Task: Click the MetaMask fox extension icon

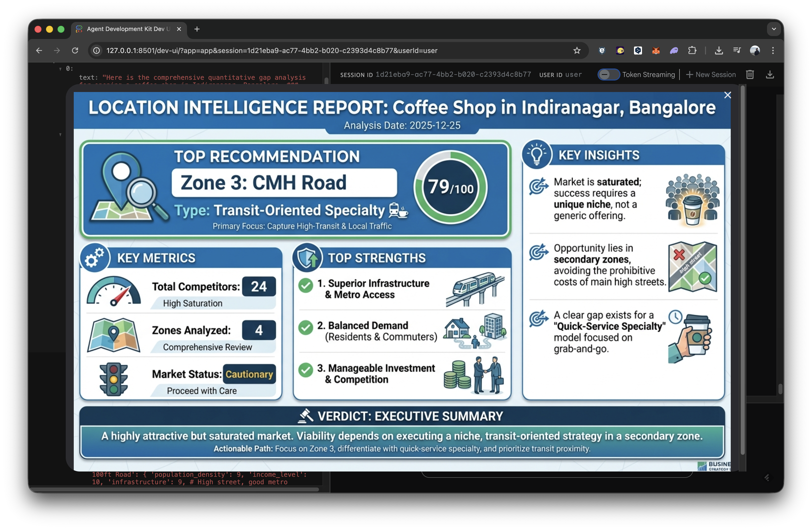Action: click(656, 50)
